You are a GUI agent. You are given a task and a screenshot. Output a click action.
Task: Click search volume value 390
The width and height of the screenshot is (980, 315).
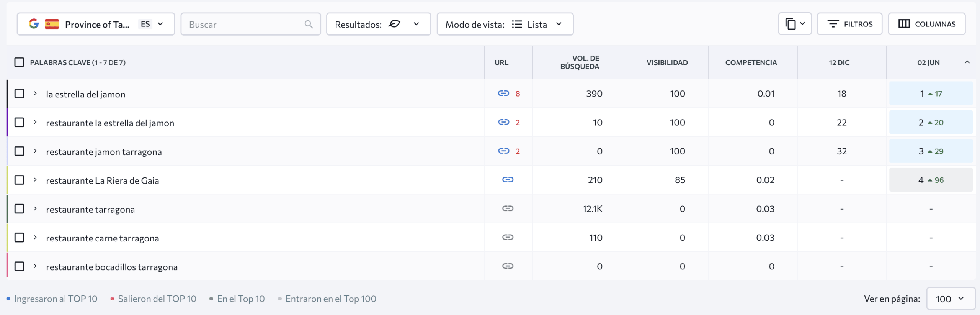tap(594, 94)
